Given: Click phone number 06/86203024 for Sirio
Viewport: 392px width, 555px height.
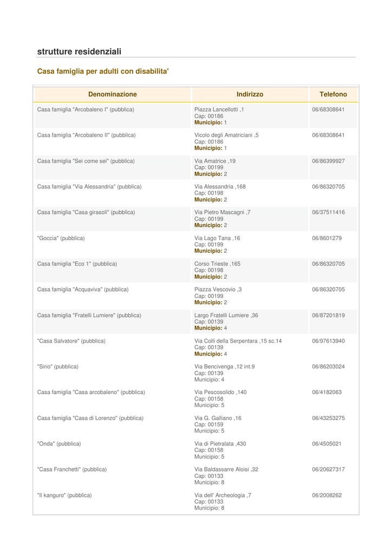Looking at the screenshot, I should tap(328, 367).
